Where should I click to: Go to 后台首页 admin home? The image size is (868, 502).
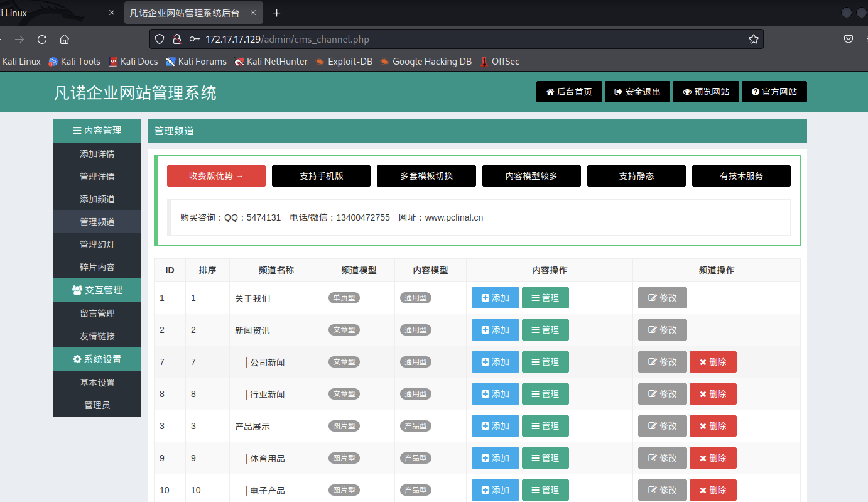click(x=569, y=92)
